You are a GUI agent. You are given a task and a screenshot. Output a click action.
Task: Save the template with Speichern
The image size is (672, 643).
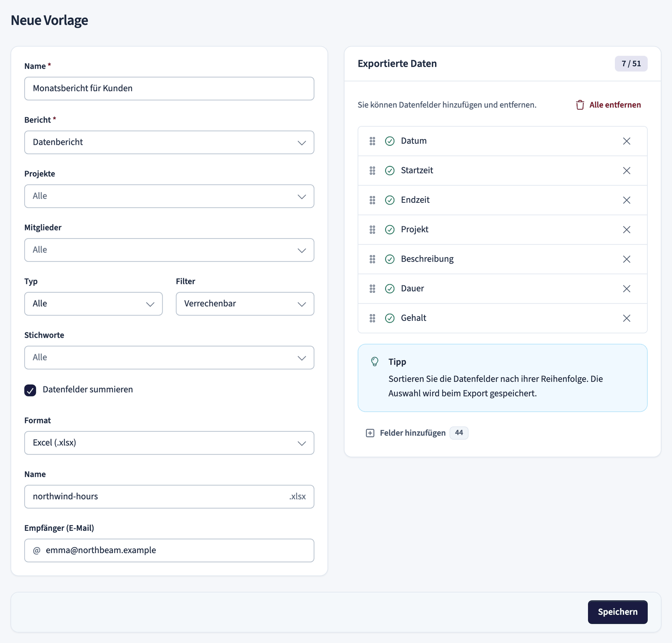click(617, 612)
